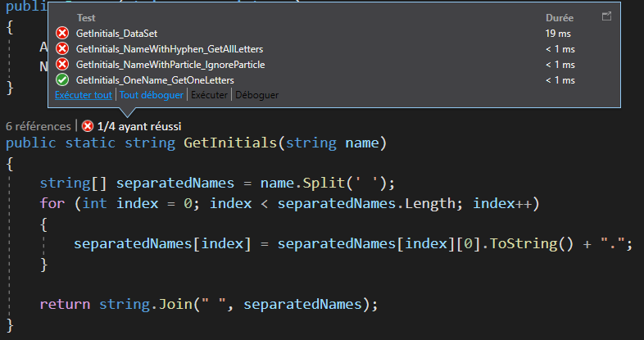Click string.Join in the return statement

[145, 304]
